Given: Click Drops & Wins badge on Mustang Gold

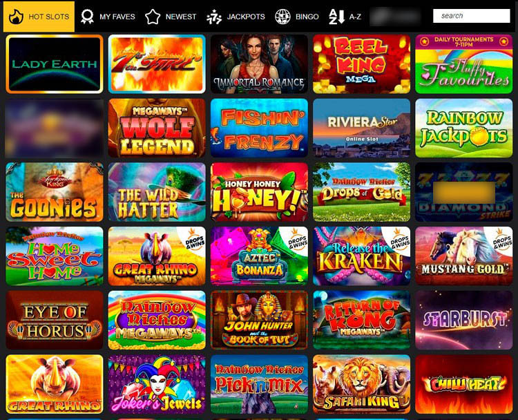Looking at the screenshot, I should pyautogui.click(x=502, y=242).
